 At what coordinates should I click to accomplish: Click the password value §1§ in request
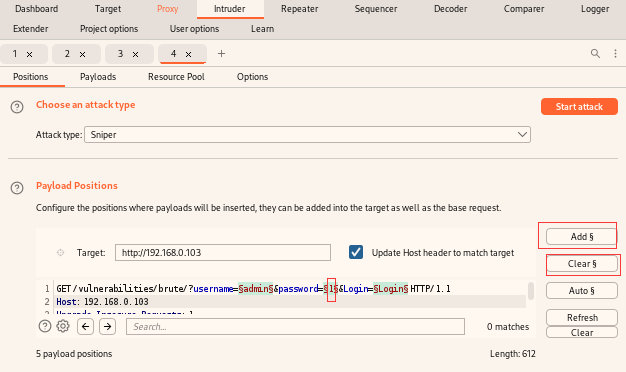pos(331,289)
